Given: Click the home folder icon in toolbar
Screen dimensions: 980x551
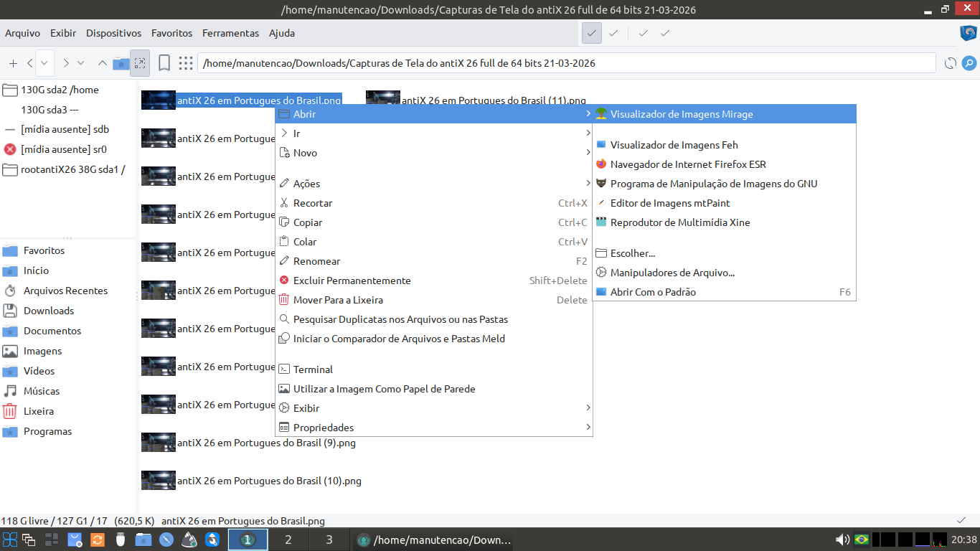Looking at the screenshot, I should click(x=121, y=63).
